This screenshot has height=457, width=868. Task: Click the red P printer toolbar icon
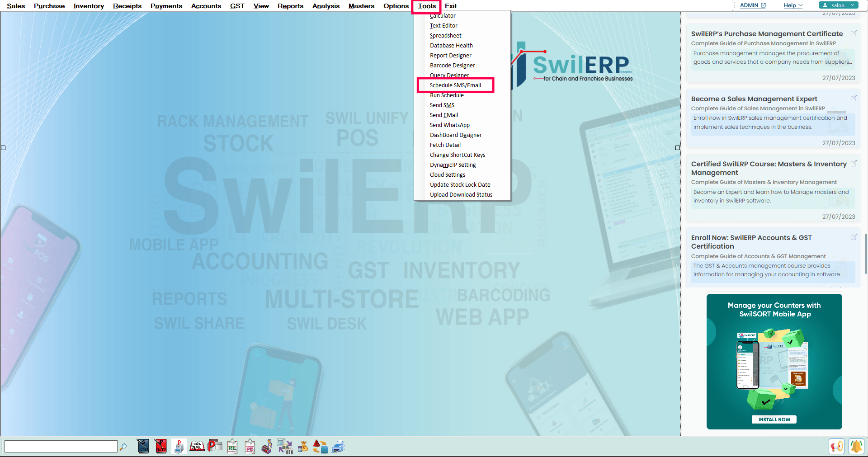[x=215, y=446]
